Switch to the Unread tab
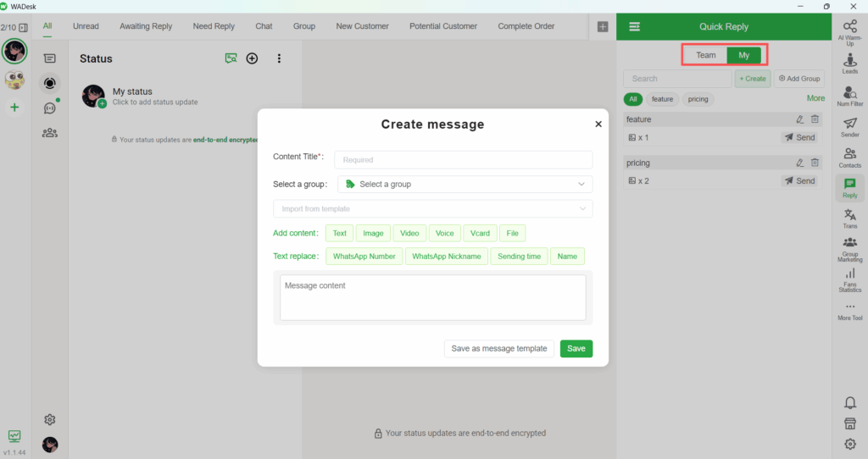The width and height of the screenshot is (868, 459). [x=86, y=26]
